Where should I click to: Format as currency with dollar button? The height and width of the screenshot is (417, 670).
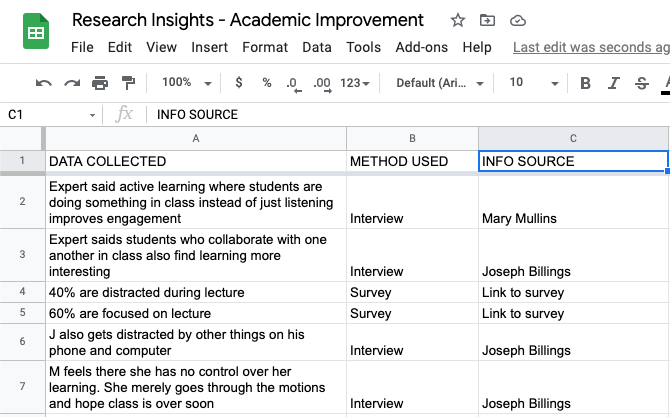[239, 83]
